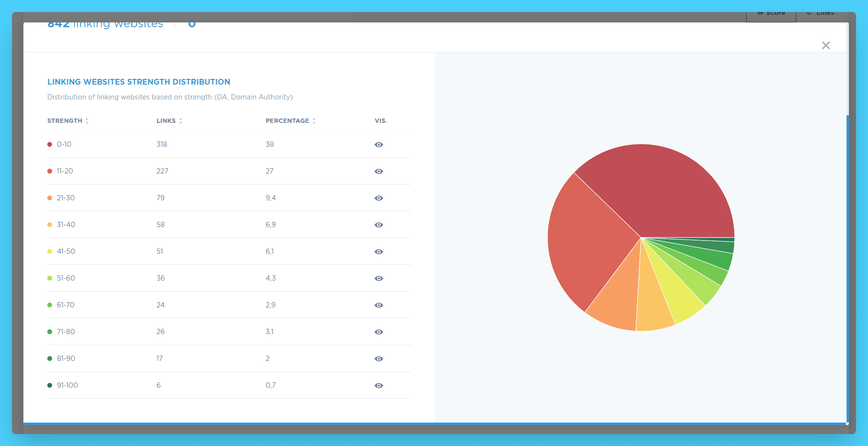Click the sort arrows next to PERCENTAGE
The image size is (868, 446).
pyautogui.click(x=314, y=120)
